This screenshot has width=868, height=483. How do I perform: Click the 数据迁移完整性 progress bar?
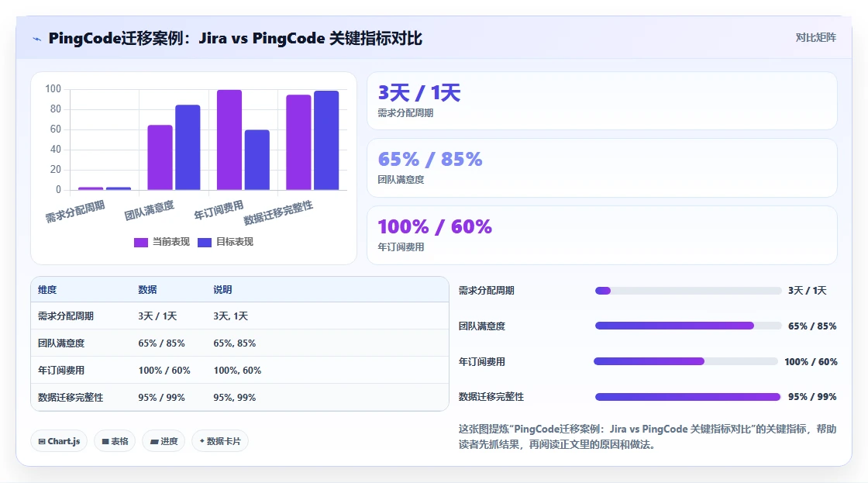click(x=687, y=397)
